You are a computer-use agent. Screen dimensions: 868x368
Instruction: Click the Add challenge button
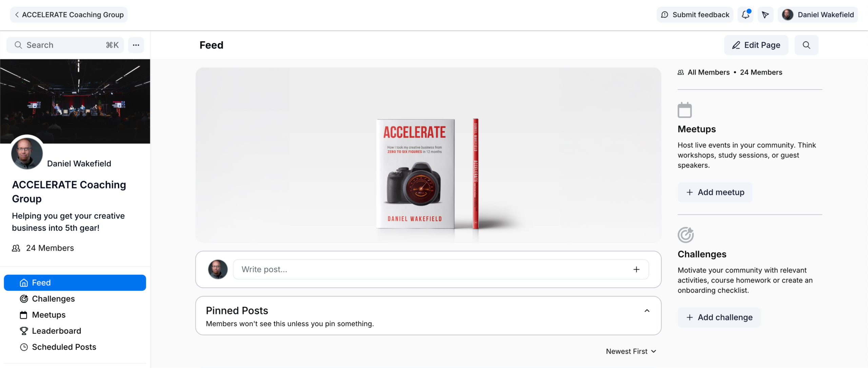pyautogui.click(x=719, y=317)
